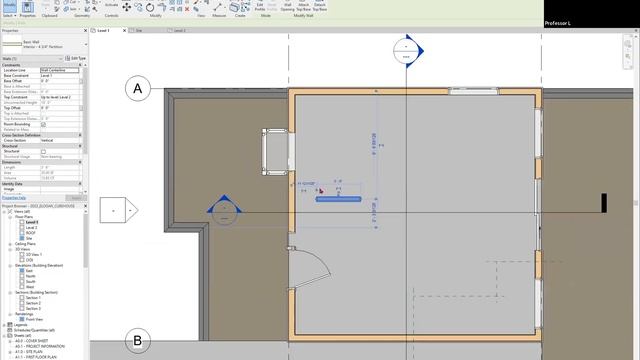Viewport: 640px width, 360px height.
Task: Click the Copy tool beside Move
Action: pos(139,7)
